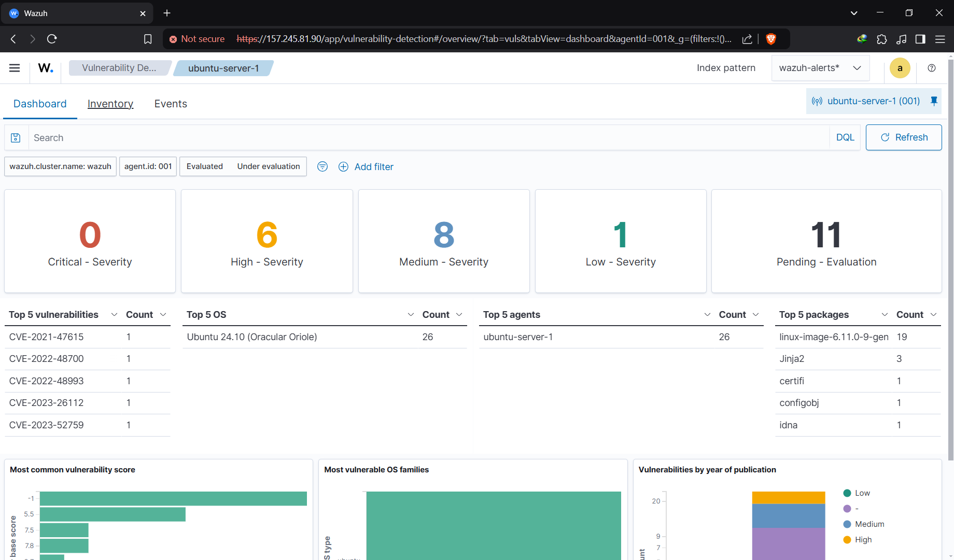The height and width of the screenshot is (560, 954).
Task: Click the music note media icon
Action: click(x=902, y=39)
